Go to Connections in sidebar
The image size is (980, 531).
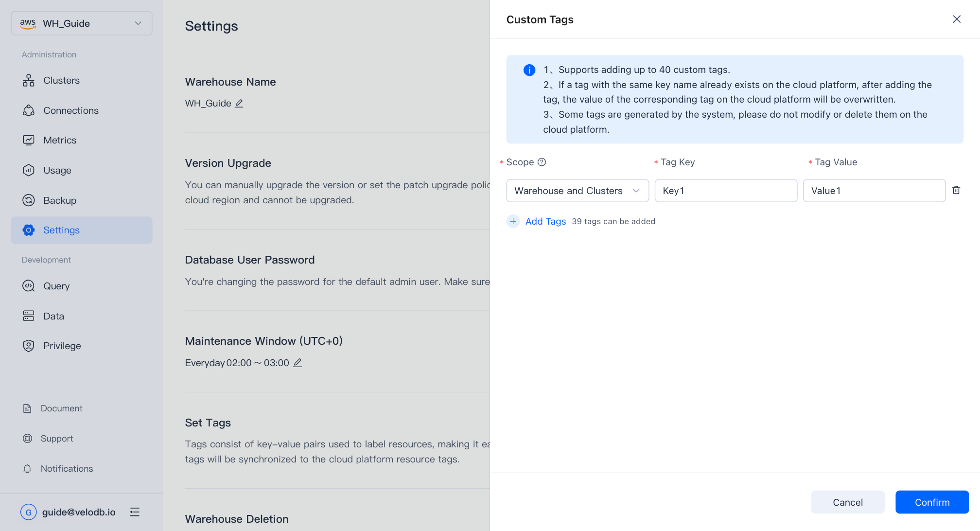pyautogui.click(x=71, y=110)
